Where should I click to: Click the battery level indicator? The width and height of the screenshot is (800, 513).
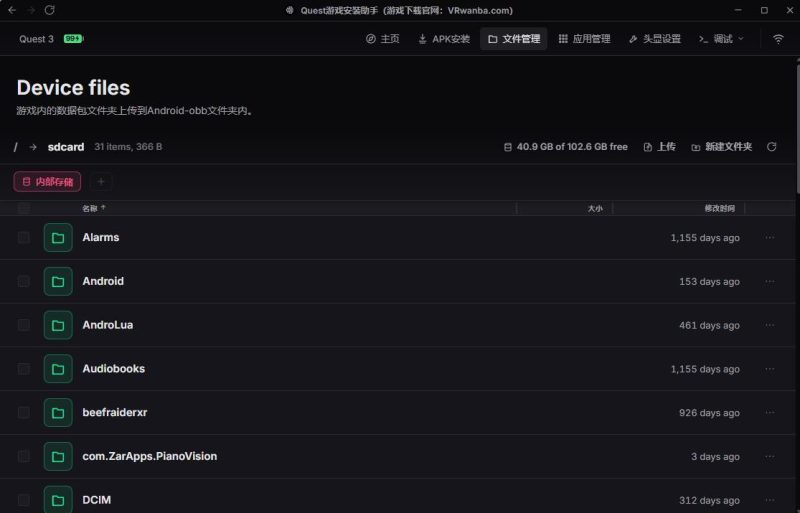point(73,39)
